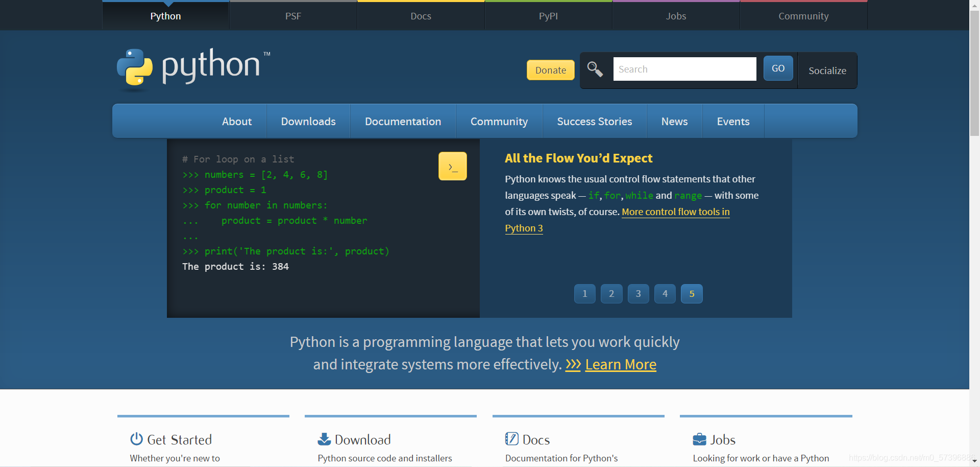Open the Jobs section heading link
Screen dimensions: 980x467
tap(723, 439)
